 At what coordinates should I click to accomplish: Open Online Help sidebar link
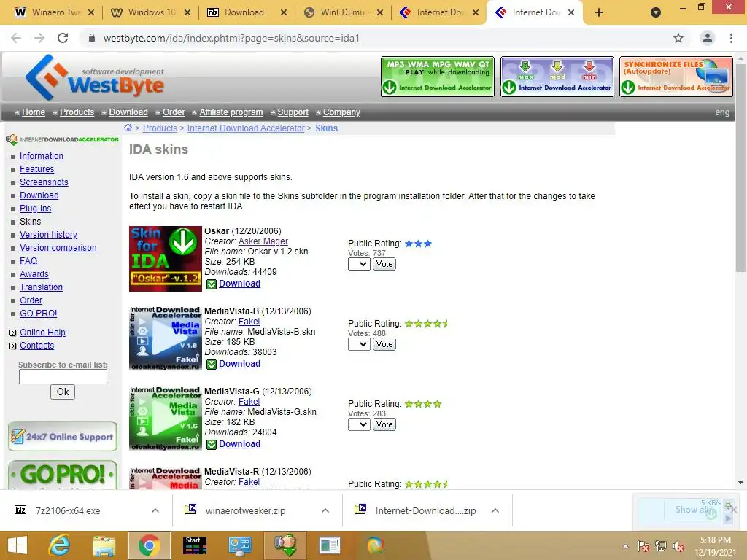coord(42,332)
